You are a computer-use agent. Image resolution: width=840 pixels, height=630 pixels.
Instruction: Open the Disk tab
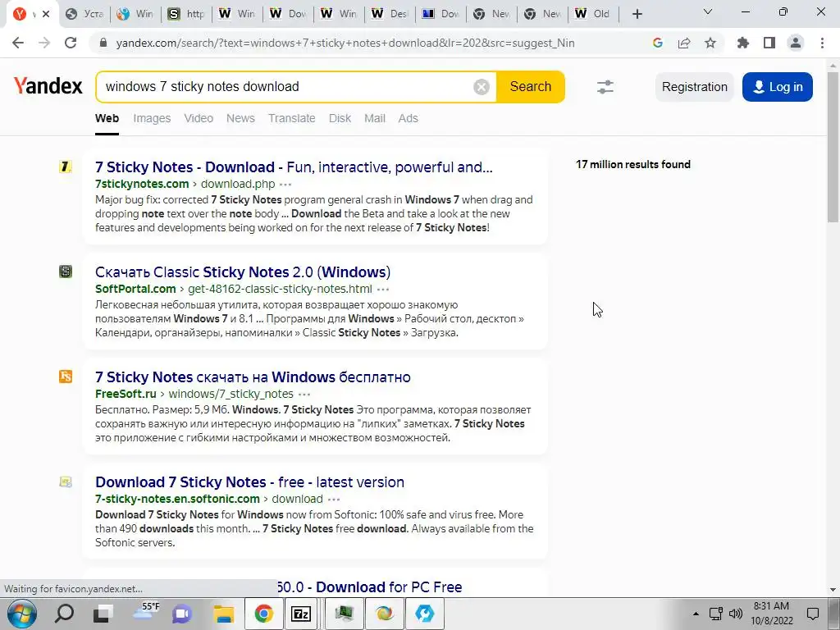pos(340,118)
